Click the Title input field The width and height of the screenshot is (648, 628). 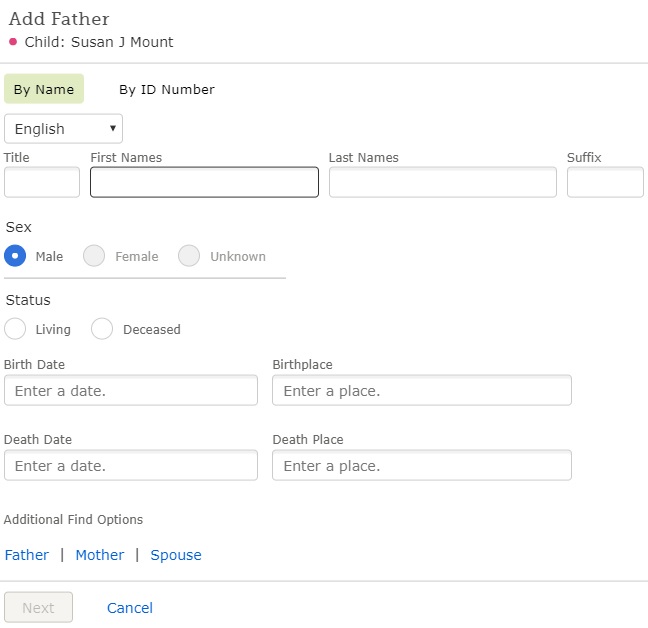click(42, 182)
